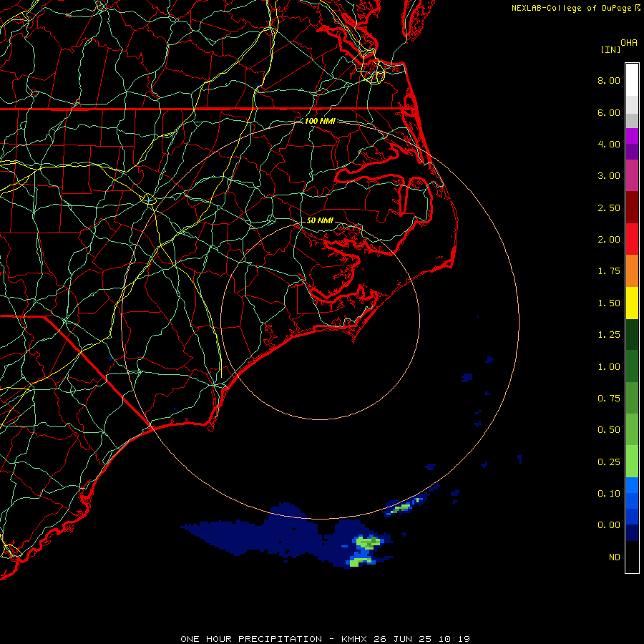Click the 'ONE HOUR PRECIPITATION - KMHX' caption
644x644 pixels.
click(x=273, y=639)
